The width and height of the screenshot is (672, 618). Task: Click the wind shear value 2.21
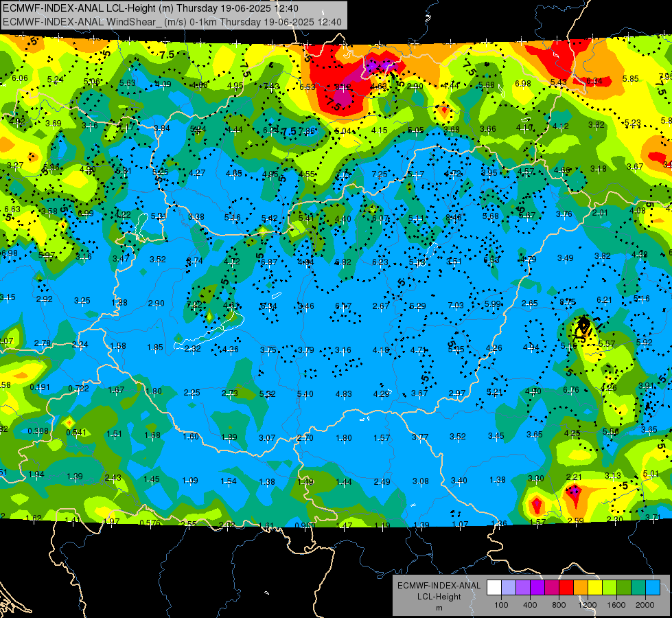click(574, 477)
